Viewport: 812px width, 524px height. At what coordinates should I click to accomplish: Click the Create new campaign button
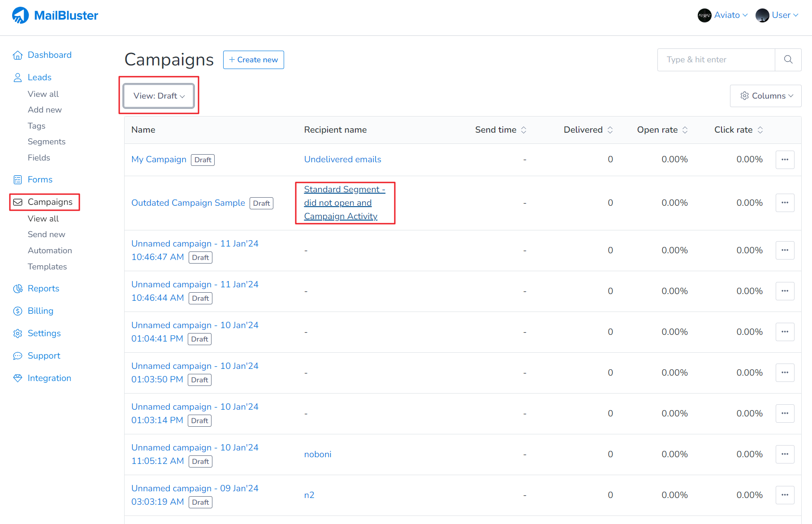pos(253,60)
